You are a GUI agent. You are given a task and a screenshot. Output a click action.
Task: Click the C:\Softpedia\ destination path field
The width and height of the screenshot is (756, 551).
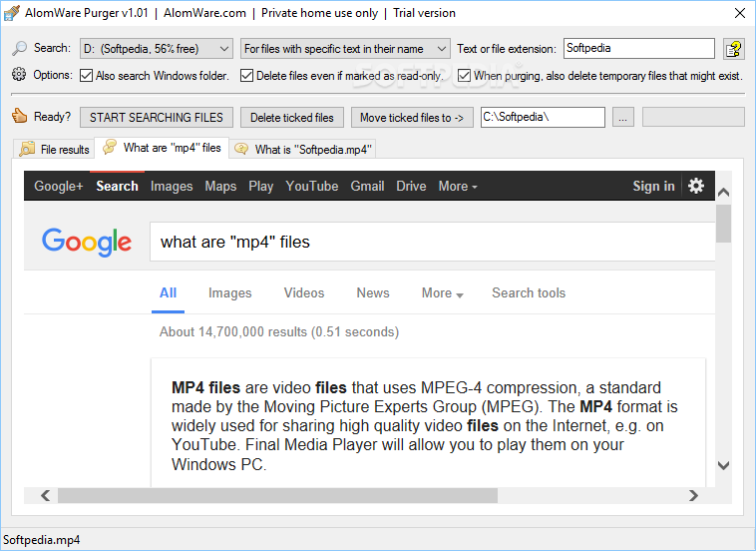[x=543, y=117]
